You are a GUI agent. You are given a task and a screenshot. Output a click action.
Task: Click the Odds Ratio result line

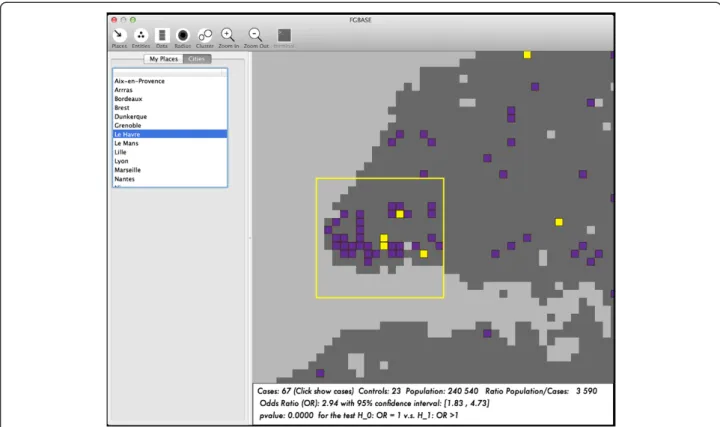click(x=374, y=403)
